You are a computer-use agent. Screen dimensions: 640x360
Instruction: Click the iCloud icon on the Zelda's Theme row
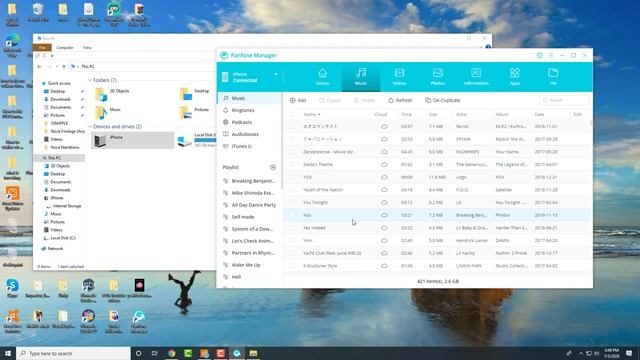[x=384, y=164]
